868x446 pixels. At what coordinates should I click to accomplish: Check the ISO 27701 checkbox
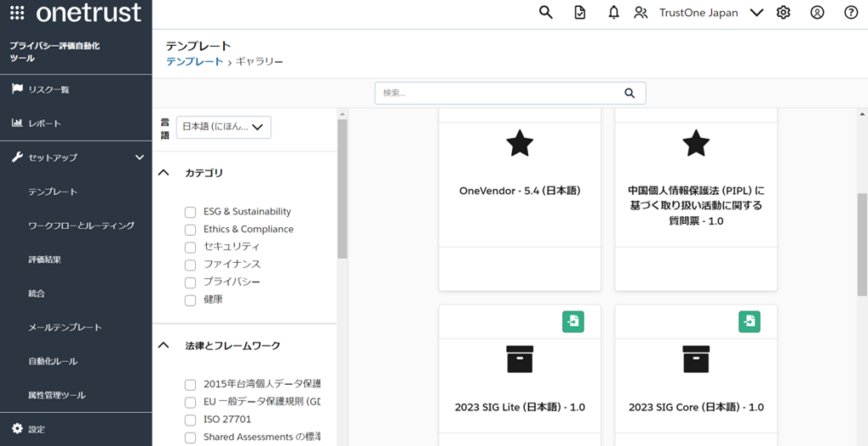click(x=190, y=420)
